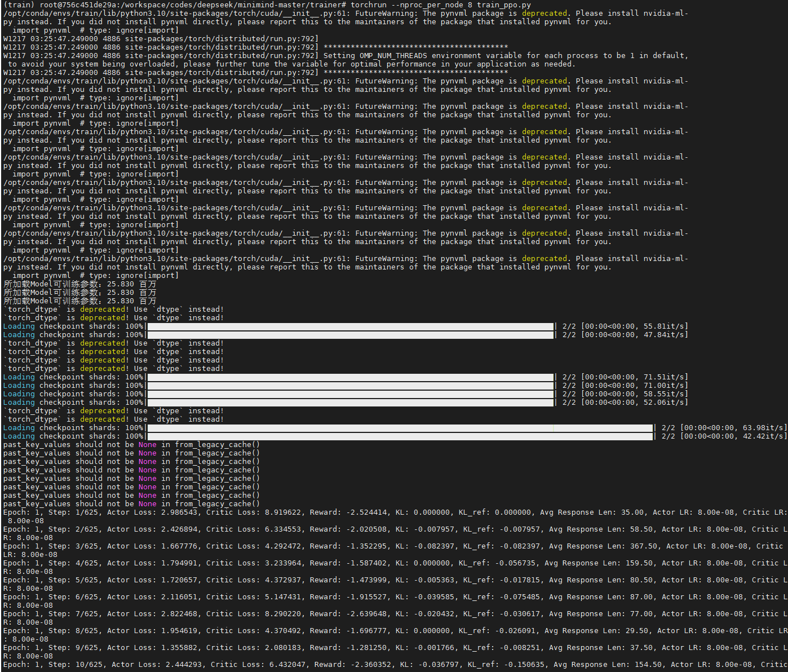The height and width of the screenshot is (672, 788).
Task: Click the progress bar ending at 63.98it/s
Action: (x=400, y=428)
